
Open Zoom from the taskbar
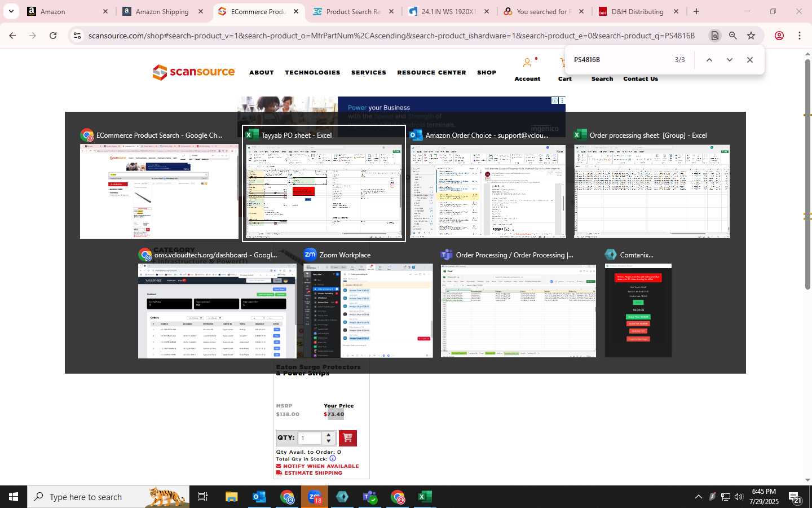[315, 497]
